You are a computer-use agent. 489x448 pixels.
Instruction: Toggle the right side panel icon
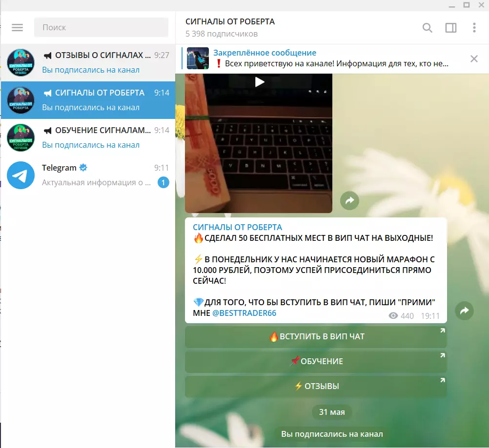tap(450, 28)
